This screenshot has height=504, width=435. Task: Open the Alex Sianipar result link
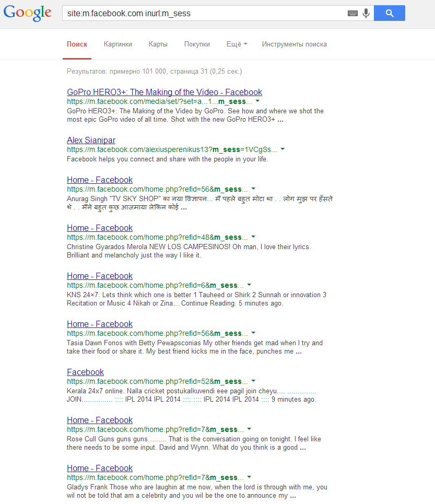91,140
